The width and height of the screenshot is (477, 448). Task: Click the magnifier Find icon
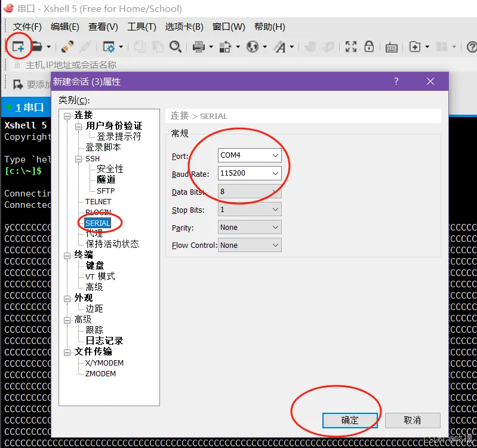[176, 47]
